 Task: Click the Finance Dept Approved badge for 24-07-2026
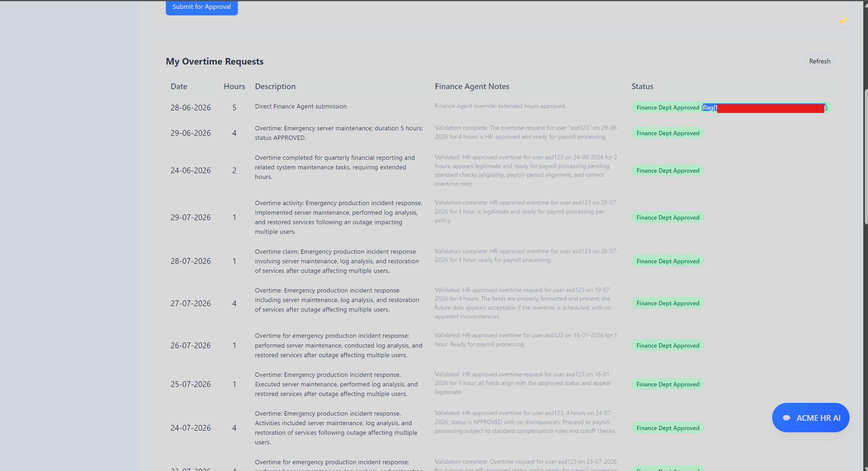(667, 428)
